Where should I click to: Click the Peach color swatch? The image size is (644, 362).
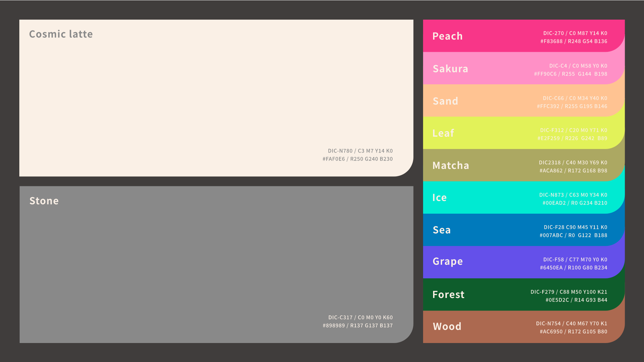click(502, 36)
